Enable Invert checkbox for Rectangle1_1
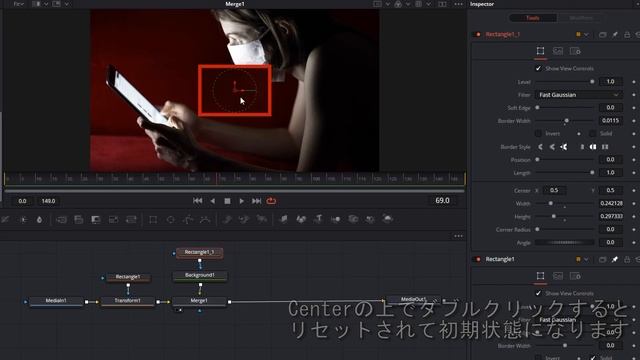The image size is (640, 360). (538, 133)
